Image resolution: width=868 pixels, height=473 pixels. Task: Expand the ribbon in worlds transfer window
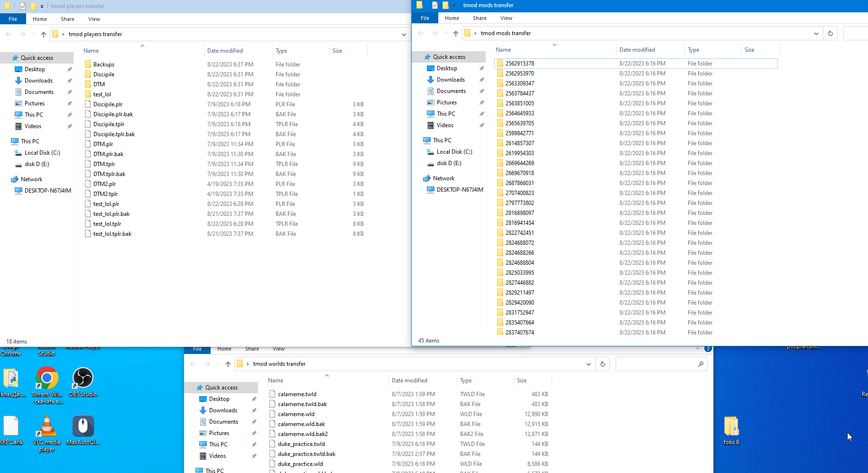[x=698, y=349]
